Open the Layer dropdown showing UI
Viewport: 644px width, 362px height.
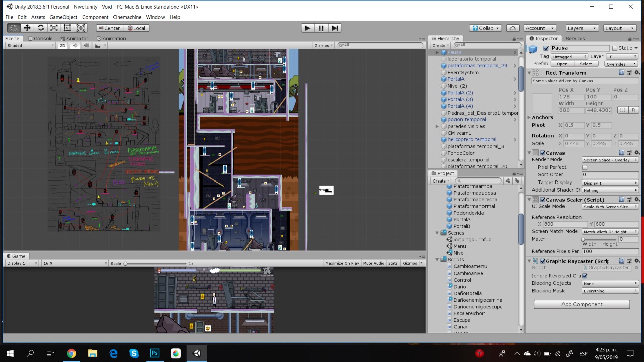[x=622, y=57]
